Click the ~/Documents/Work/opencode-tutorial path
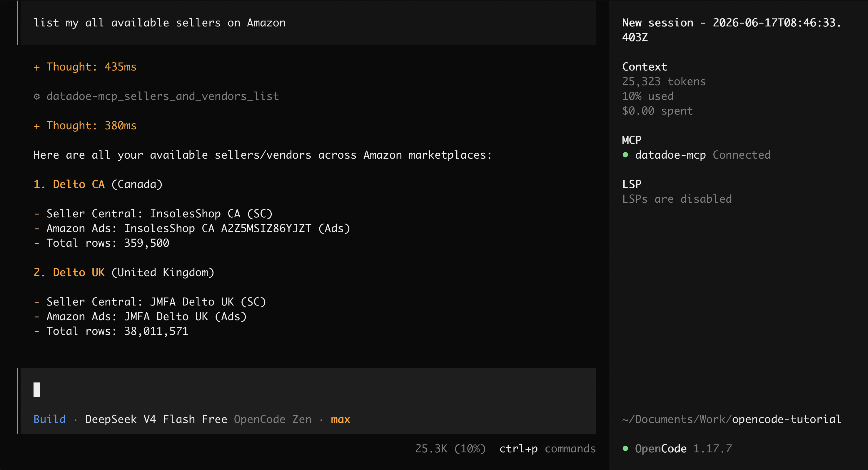This screenshot has height=470, width=868. coord(732,419)
